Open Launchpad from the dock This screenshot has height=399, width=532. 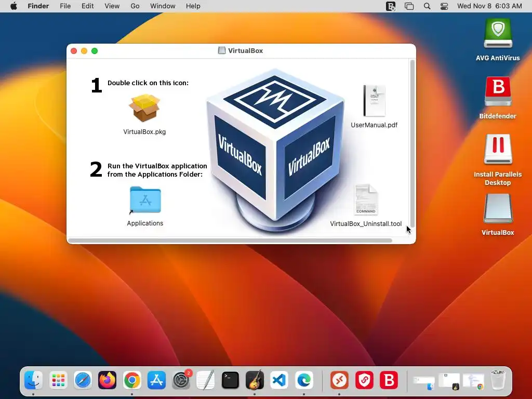point(58,380)
